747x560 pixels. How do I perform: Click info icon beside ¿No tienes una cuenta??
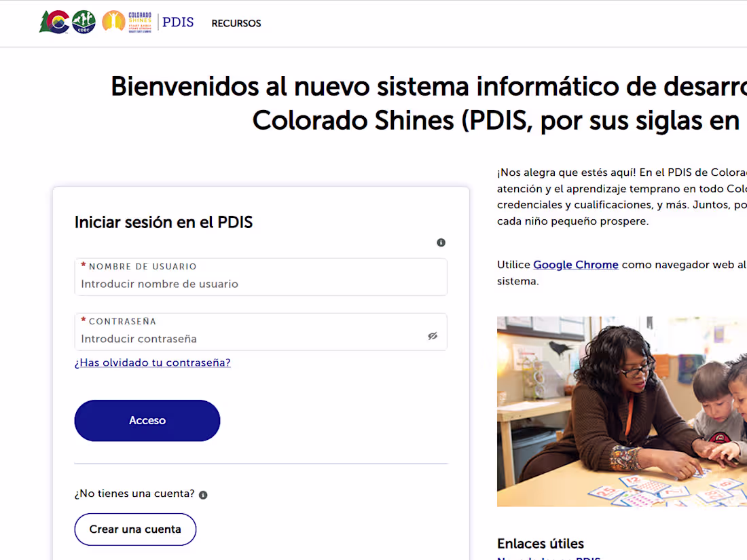pyautogui.click(x=203, y=495)
